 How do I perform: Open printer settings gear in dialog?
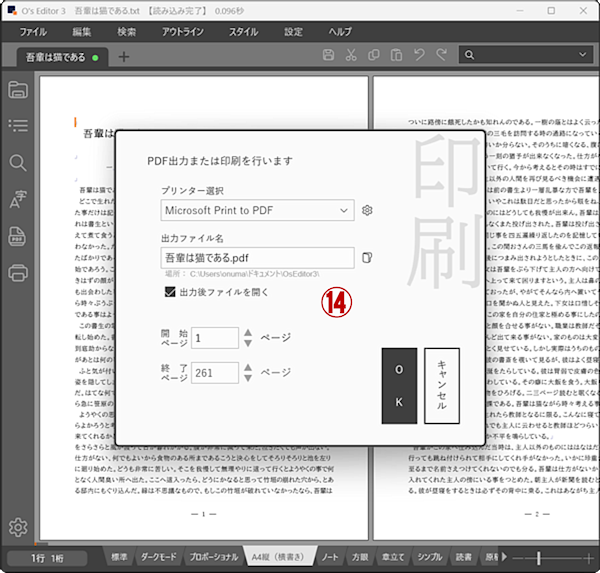367,210
